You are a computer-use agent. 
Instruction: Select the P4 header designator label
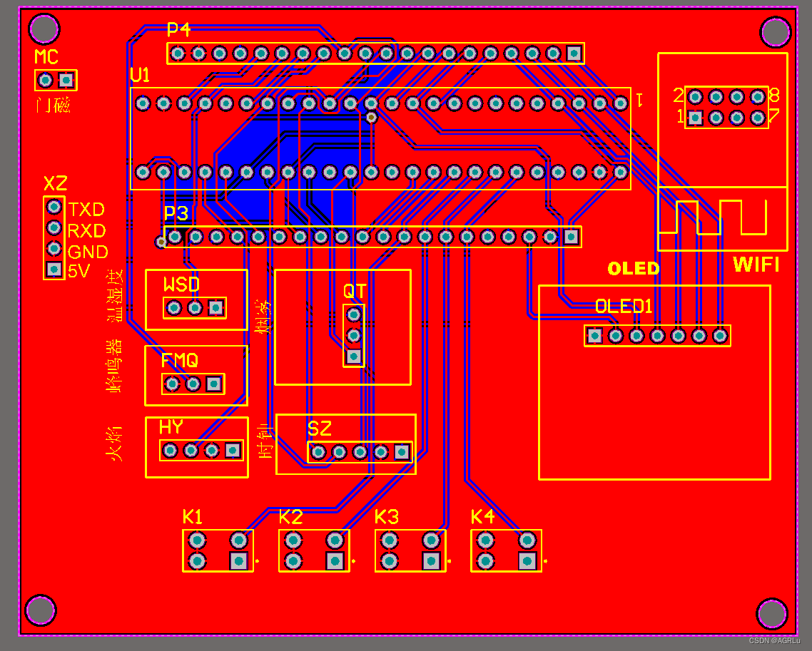178,29
